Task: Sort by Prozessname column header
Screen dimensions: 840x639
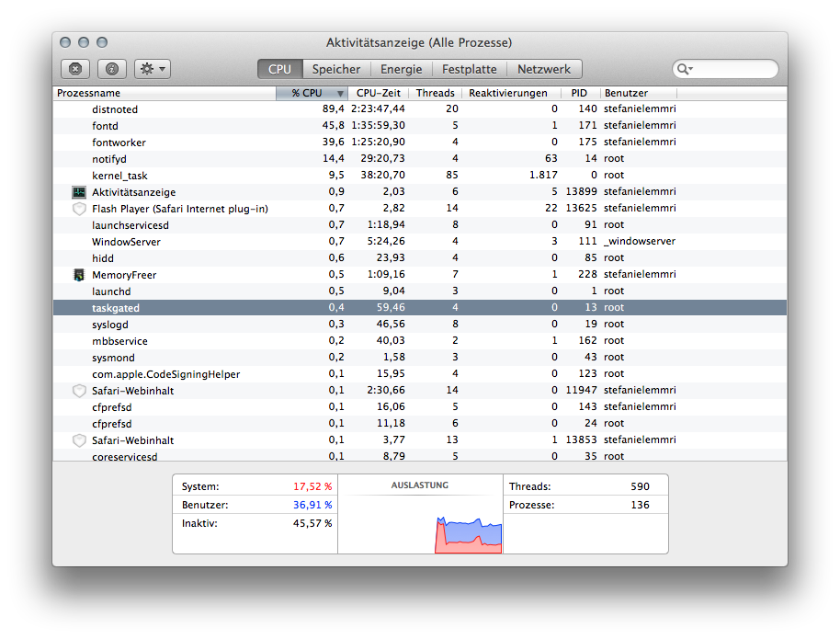Action: click(165, 93)
